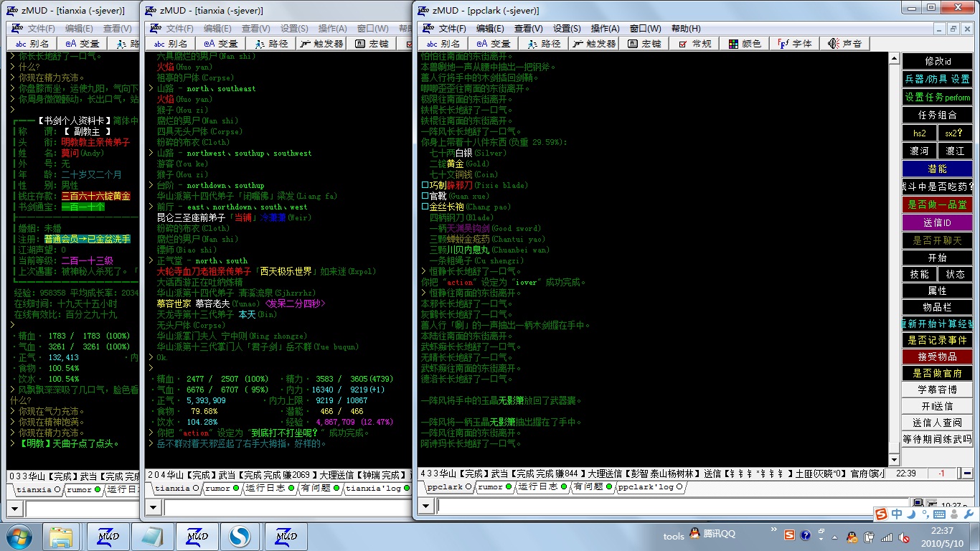Click the volume icon in system tray

coord(905,537)
